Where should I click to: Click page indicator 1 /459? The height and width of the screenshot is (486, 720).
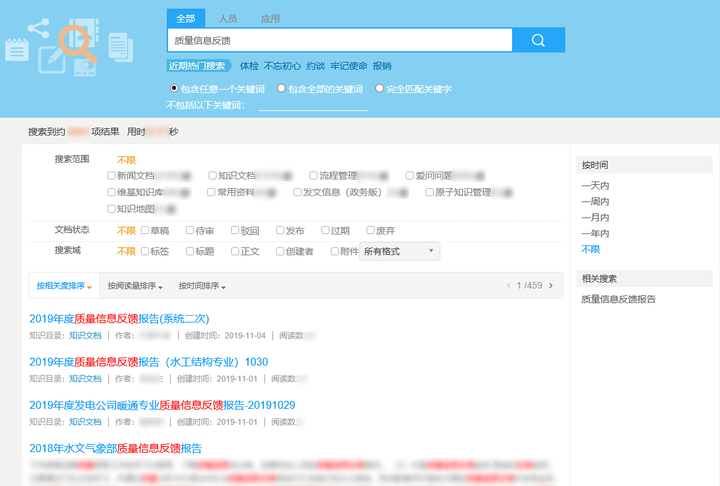(529, 286)
